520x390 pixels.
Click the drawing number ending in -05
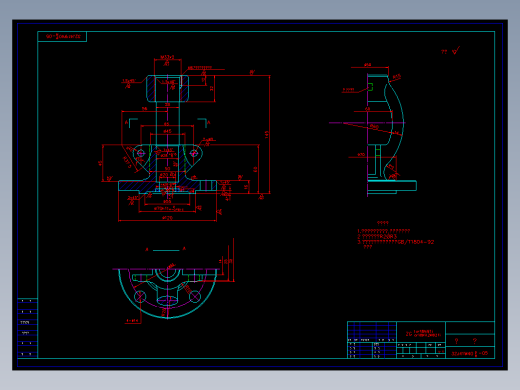click(470, 353)
